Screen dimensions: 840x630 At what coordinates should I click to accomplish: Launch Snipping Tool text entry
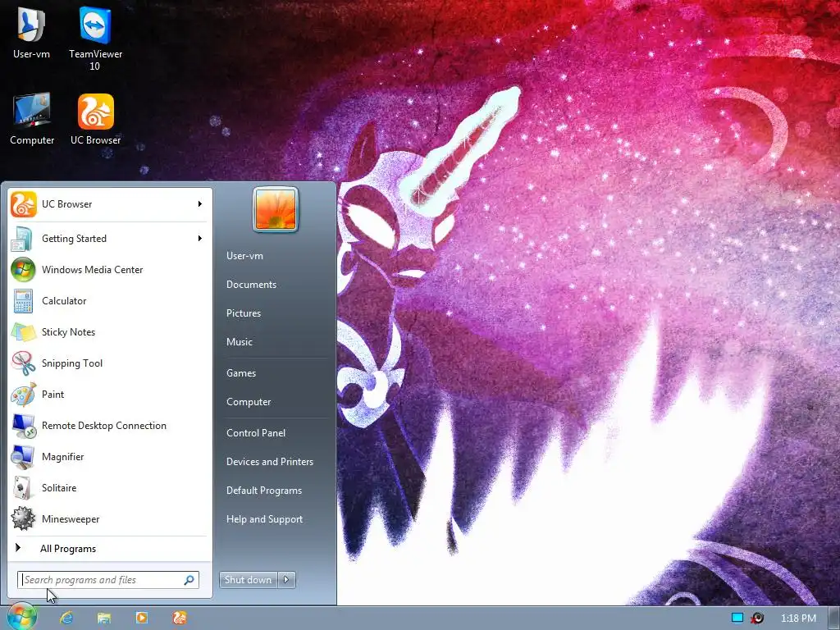pyautogui.click(x=72, y=363)
